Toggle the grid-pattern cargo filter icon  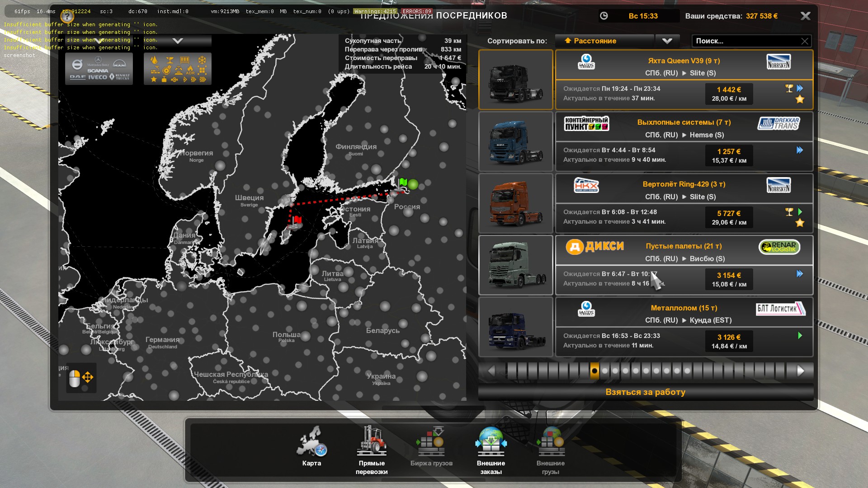(x=202, y=70)
